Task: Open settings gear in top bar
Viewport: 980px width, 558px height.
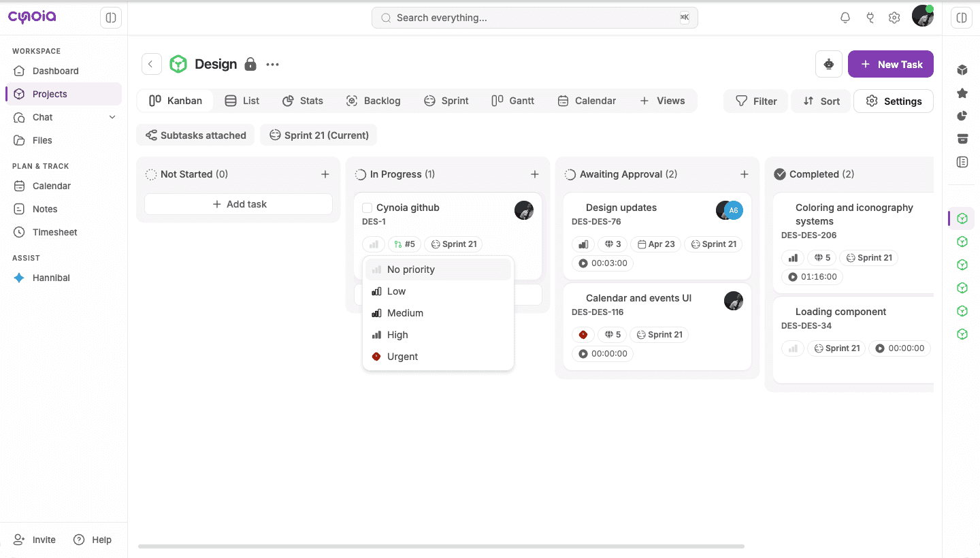Action: pos(894,18)
